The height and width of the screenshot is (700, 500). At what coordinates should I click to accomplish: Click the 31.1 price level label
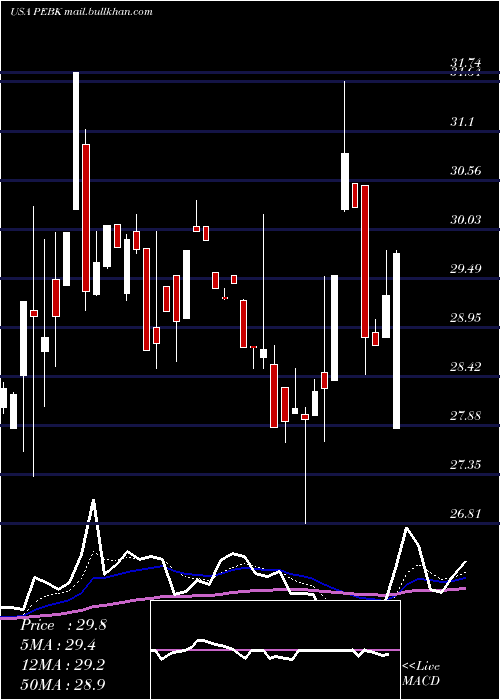[x=462, y=121]
